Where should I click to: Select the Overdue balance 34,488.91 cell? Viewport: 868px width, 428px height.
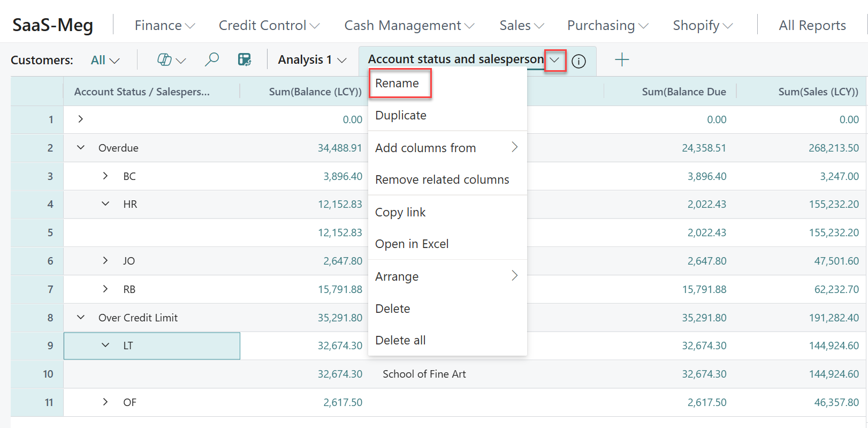[x=340, y=148]
